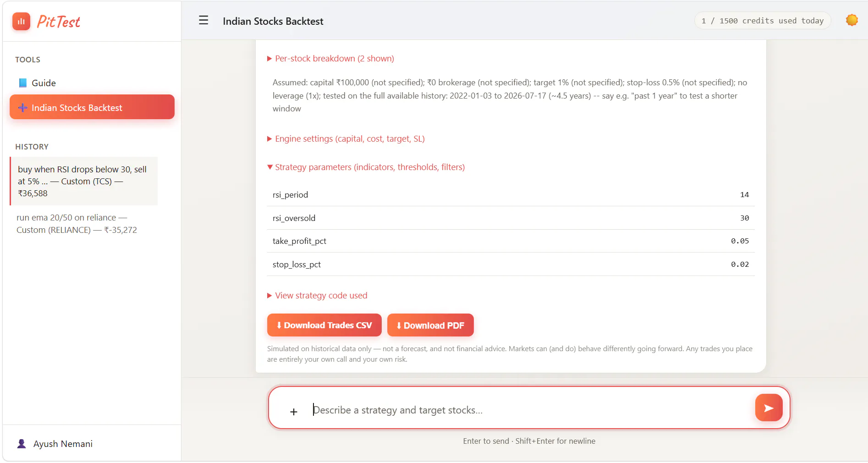Open the TCS RSI backtest history entry
The image size is (868, 463).
[84, 181]
